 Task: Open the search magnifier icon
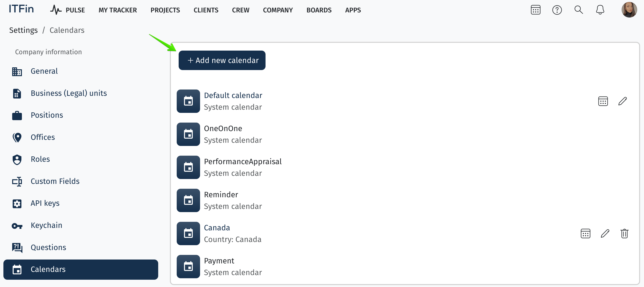click(578, 10)
